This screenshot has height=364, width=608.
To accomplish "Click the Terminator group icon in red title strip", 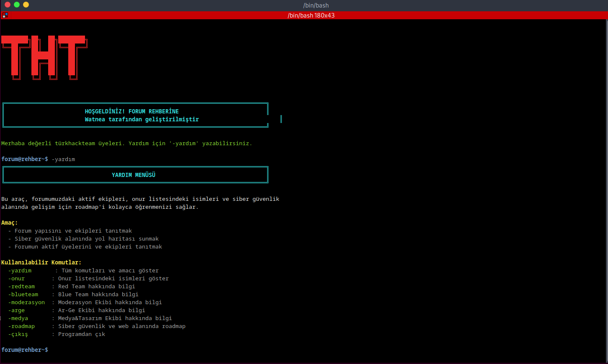I will click(5, 15).
